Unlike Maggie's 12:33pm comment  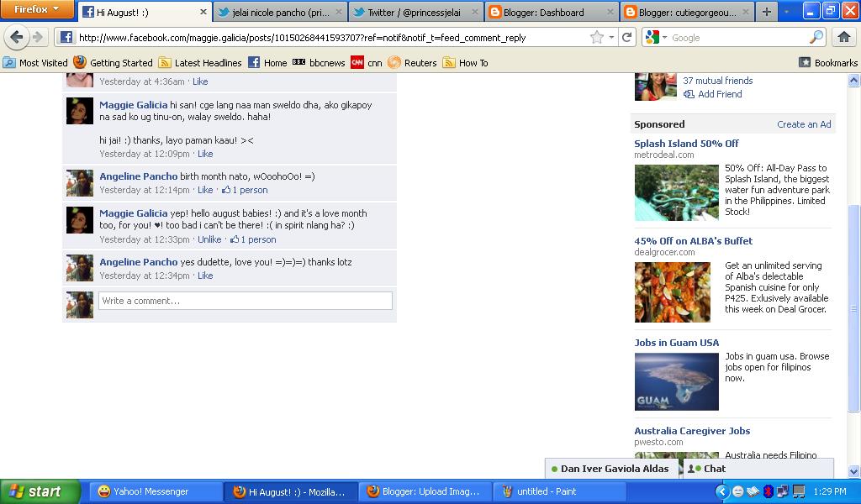coord(209,239)
